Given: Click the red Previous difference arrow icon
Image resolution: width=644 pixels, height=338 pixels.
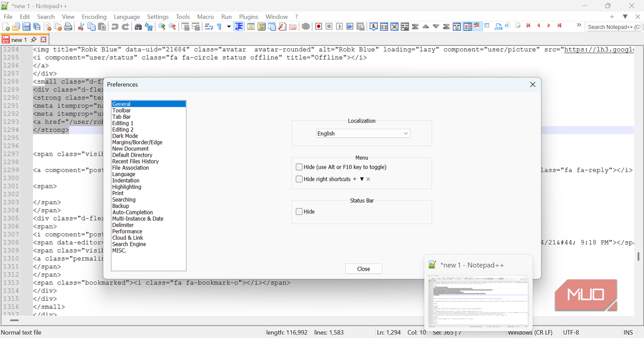Looking at the screenshot, I should [538, 26].
